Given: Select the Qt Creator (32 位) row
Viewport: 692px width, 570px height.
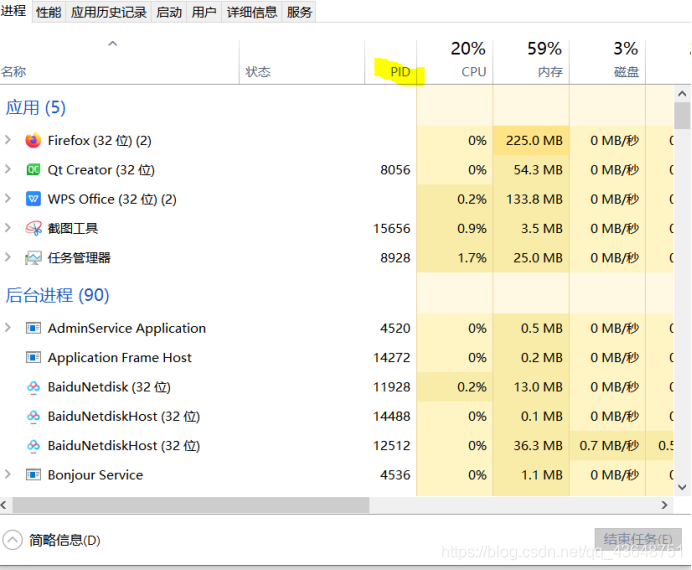Looking at the screenshot, I should (336, 169).
